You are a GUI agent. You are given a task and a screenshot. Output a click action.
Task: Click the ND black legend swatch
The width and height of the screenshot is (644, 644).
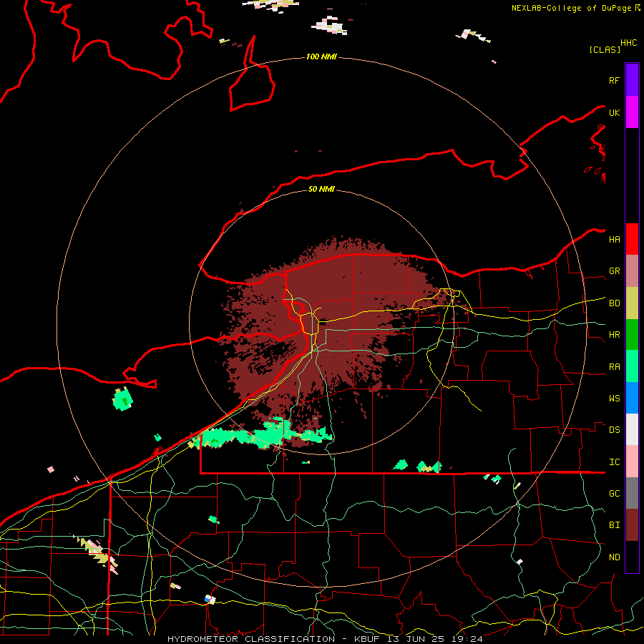pos(632,557)
